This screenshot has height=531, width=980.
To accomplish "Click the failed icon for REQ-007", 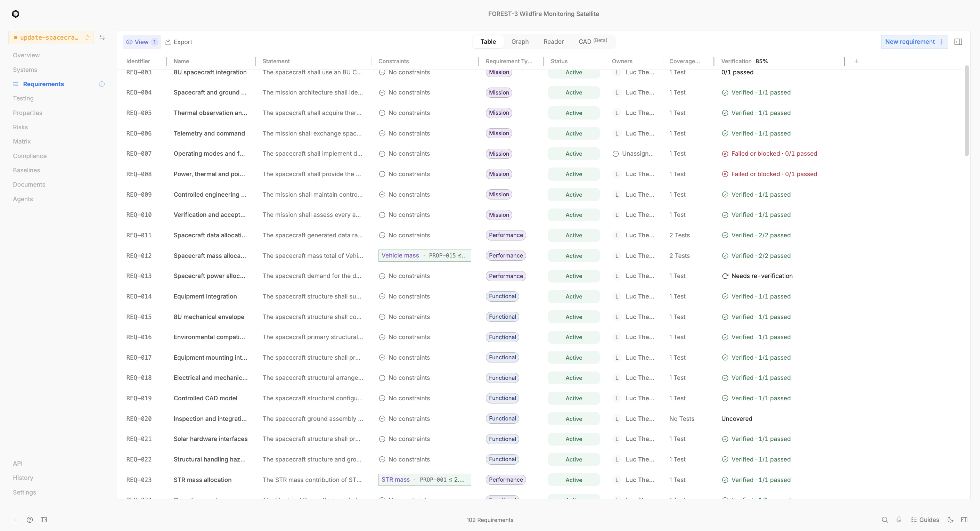I will [725, 154].
